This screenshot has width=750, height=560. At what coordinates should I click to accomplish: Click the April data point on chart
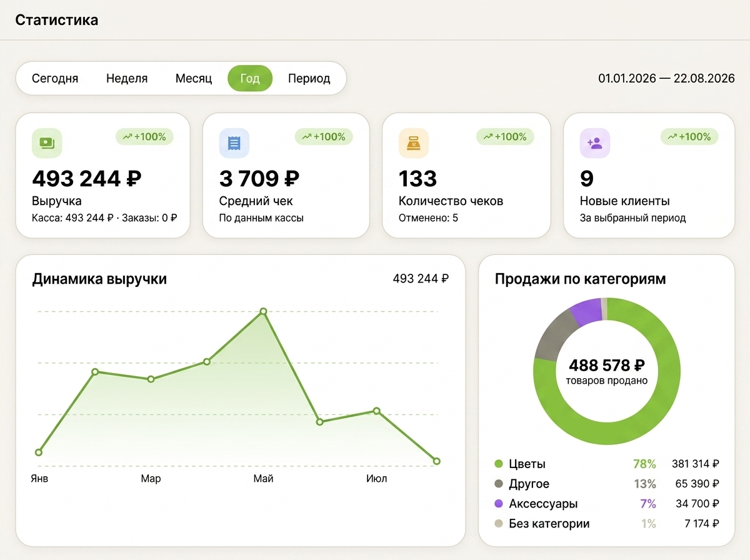(x=207, y=361)
